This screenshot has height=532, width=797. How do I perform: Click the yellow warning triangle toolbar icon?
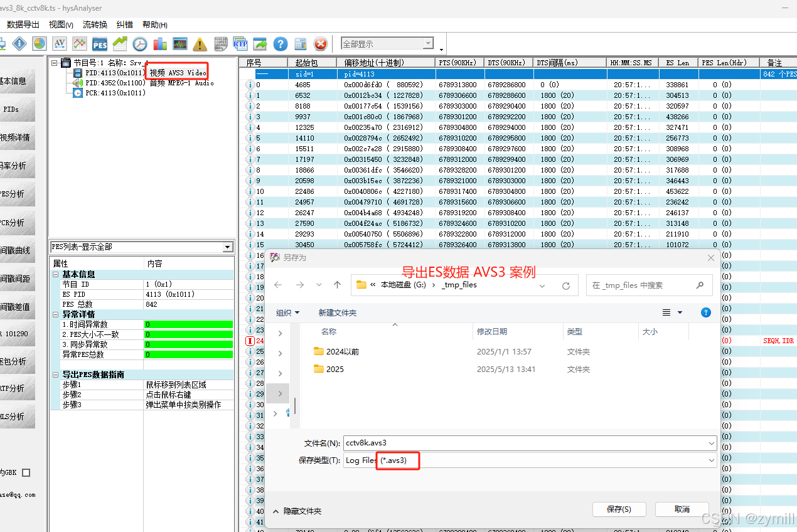tap(200, 44)
